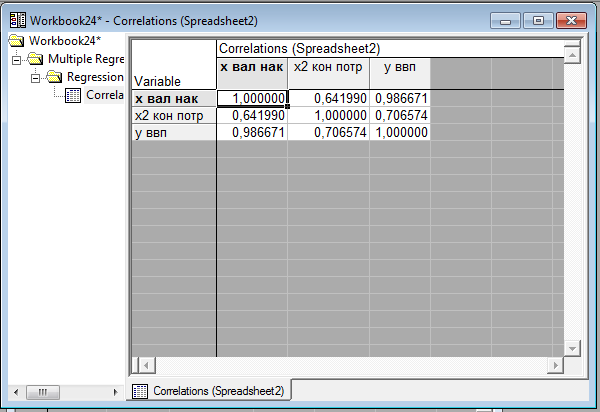The image size is (600, 412).
Task: Click the Variable header cell
Action: point(174,65)
